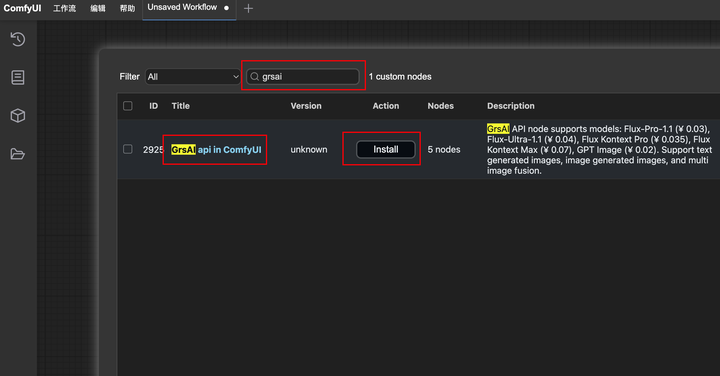720x376 pixels.
Task: Open the node library list icon
Action: 18,78
